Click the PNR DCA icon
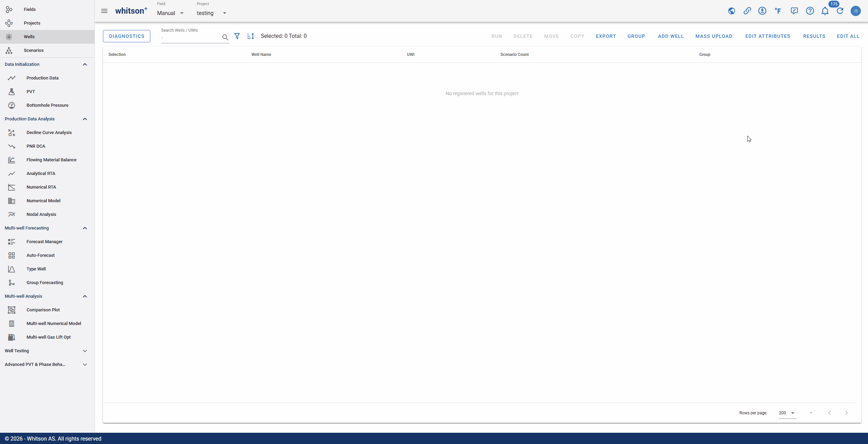The image size is (868, 444). click(12, 146)
